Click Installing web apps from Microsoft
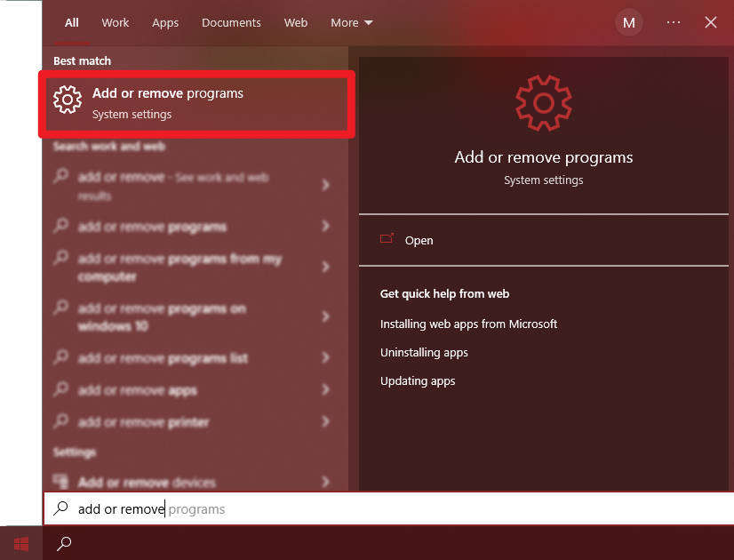Screen dimensions: 734x560 [468, 324]
